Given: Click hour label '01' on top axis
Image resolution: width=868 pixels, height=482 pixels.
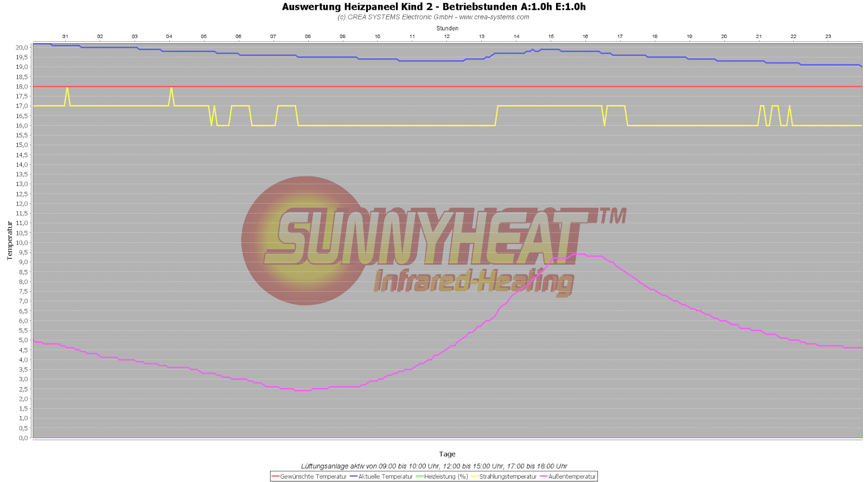Looking at the screenshot, I should (65, 36).
